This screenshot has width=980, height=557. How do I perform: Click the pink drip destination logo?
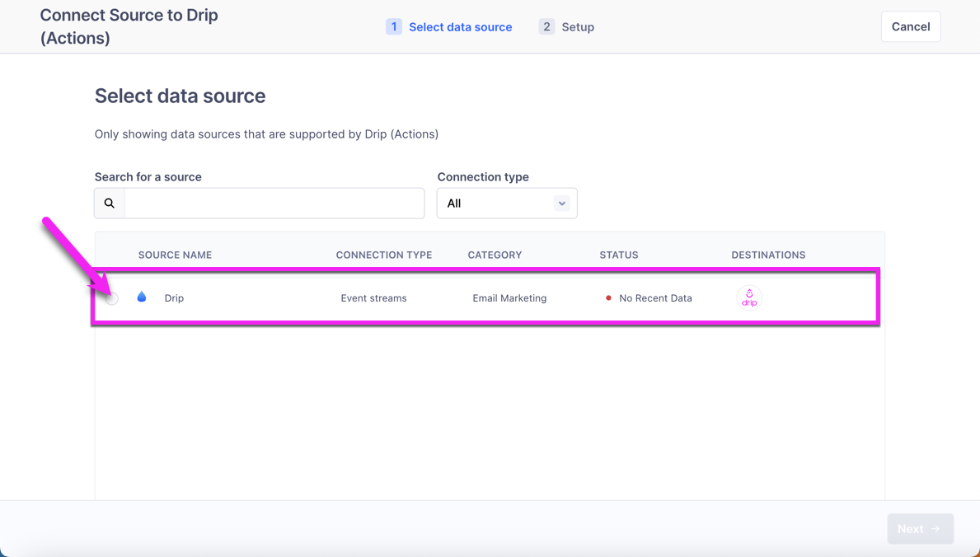coord(749,298)
